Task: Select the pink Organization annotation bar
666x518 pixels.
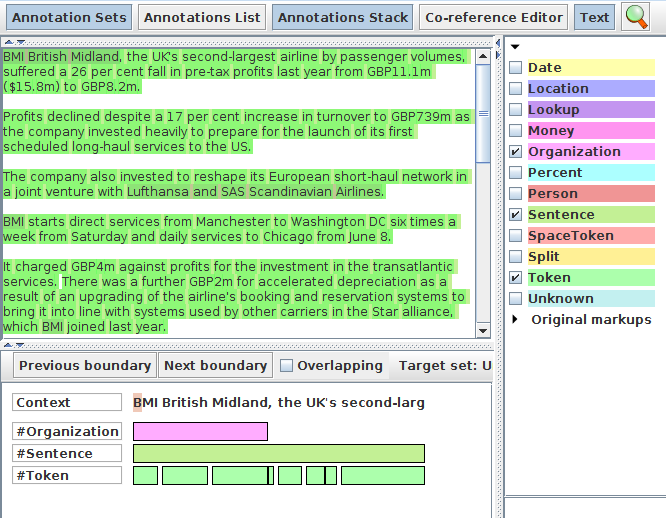Action: click(200, 431)
